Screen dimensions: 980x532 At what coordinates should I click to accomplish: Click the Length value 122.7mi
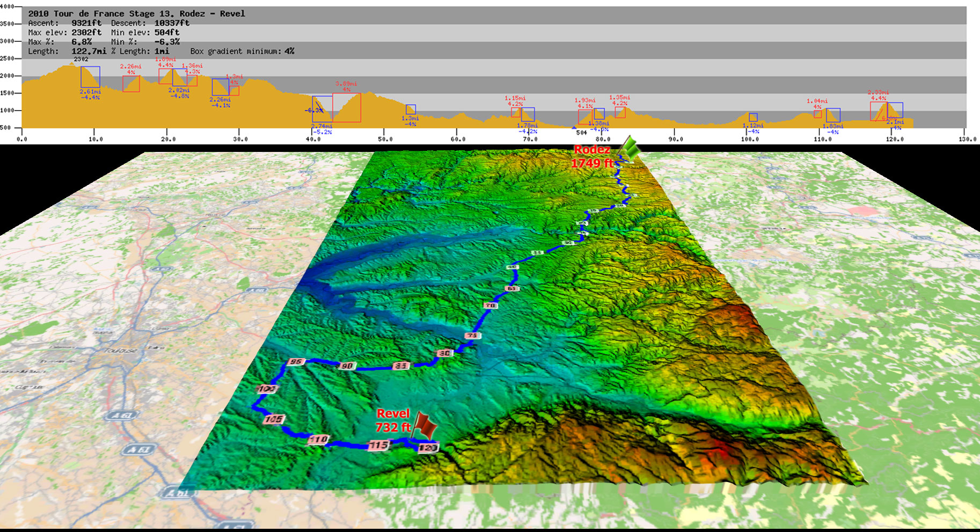click(89, 52)
